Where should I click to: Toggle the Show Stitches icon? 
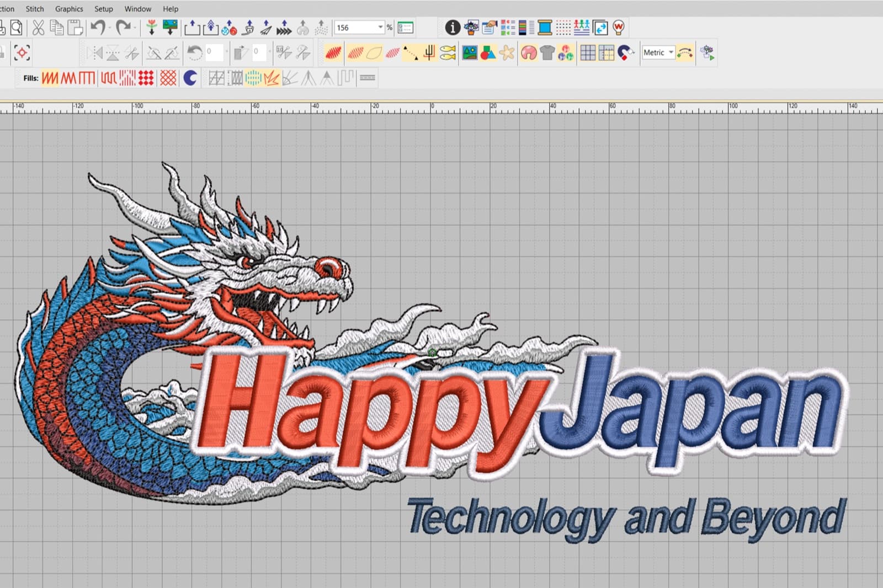tap(356, 53)
